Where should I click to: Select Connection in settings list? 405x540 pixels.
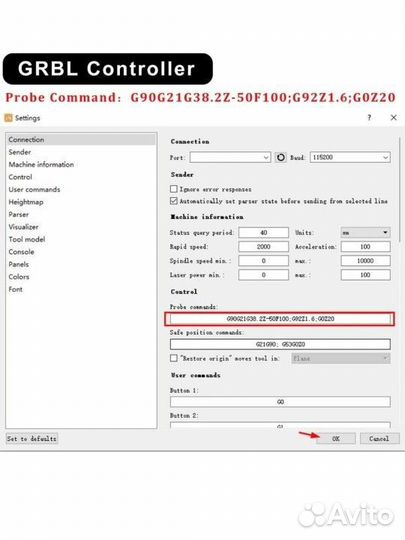tap(81, 140)
